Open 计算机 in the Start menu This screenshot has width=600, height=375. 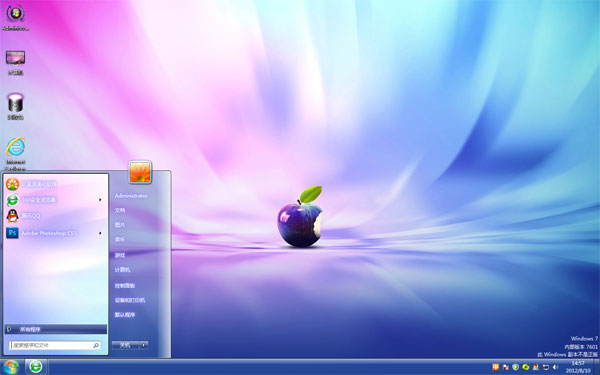pos(122,270)
